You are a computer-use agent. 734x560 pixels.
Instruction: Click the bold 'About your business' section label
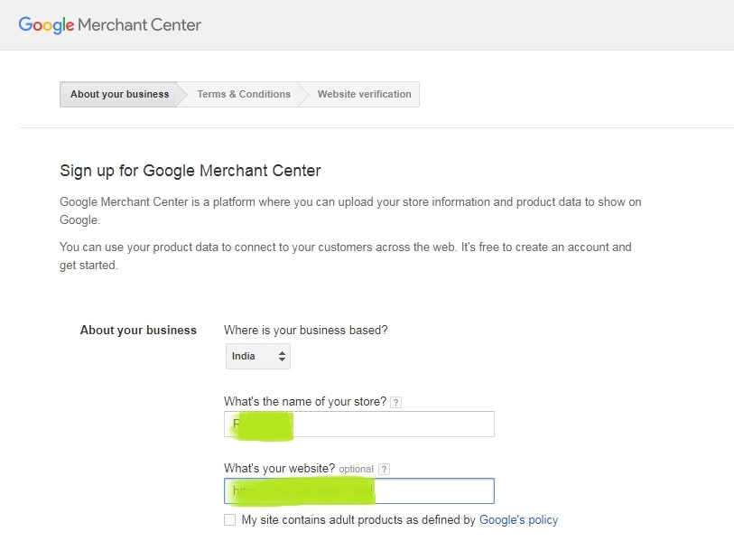pos(138,331)
